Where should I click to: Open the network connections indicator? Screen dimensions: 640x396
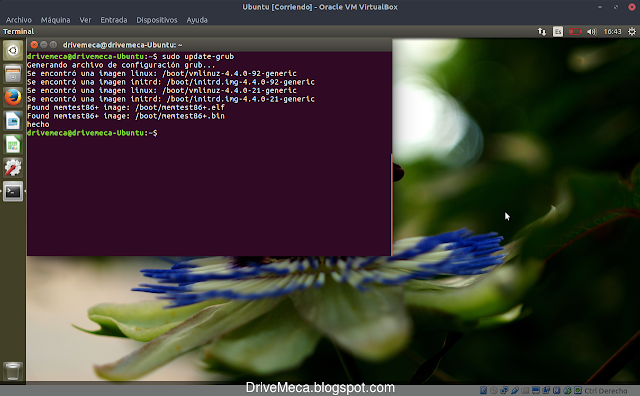tap(542, 31)
